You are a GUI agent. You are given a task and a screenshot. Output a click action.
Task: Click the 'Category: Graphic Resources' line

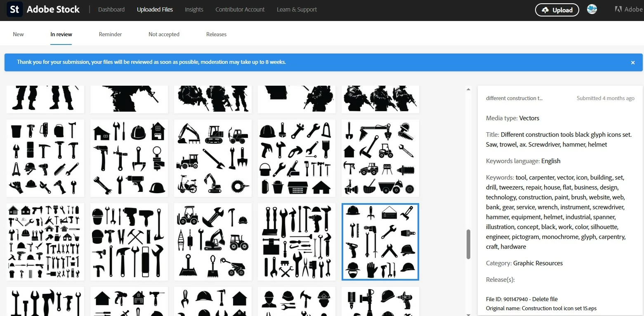pyautogui.click(x=524, y=263)
